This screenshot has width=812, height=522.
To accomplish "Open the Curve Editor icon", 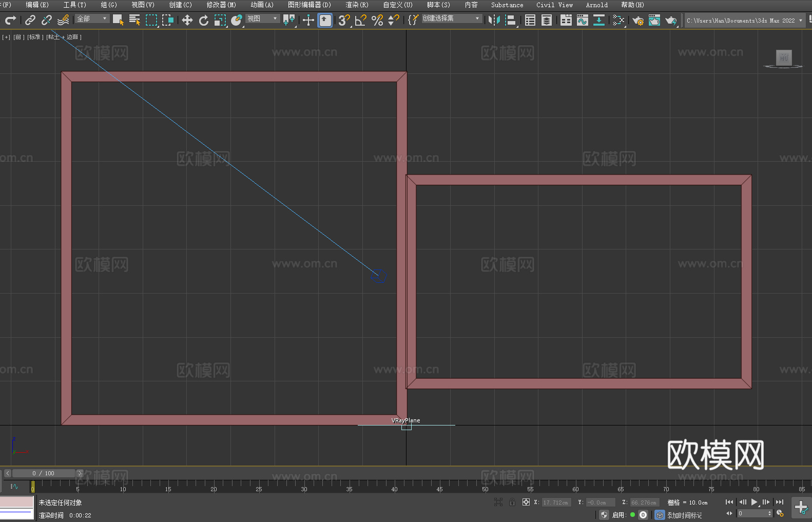I will 583,20.
